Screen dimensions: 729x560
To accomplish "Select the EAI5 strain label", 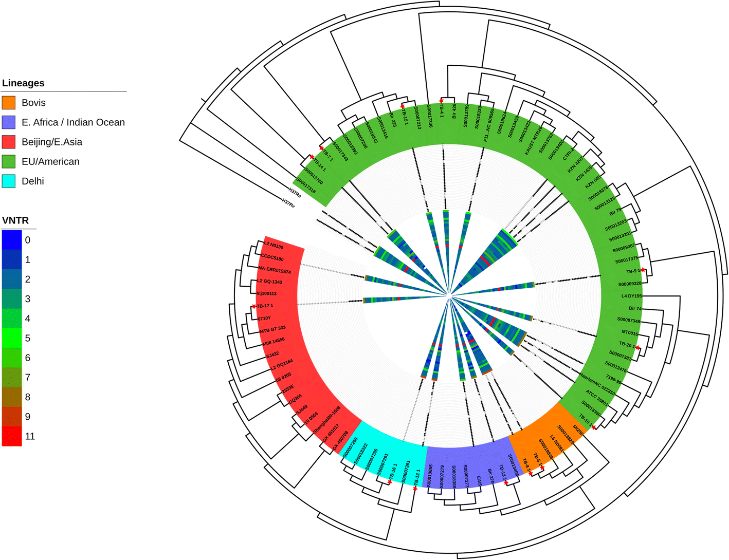I will pyautogui.click(x=479, y=481).
